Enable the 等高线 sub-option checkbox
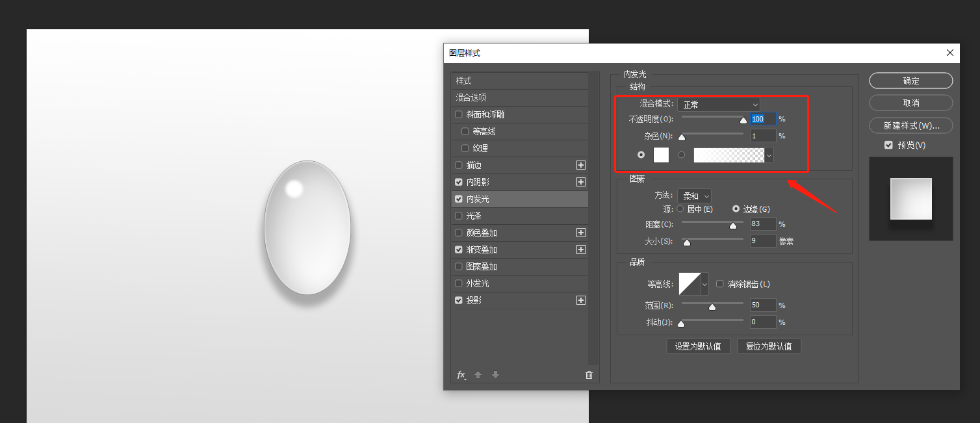980x423 pixels. pyautogui.click(x=465, y=131)
